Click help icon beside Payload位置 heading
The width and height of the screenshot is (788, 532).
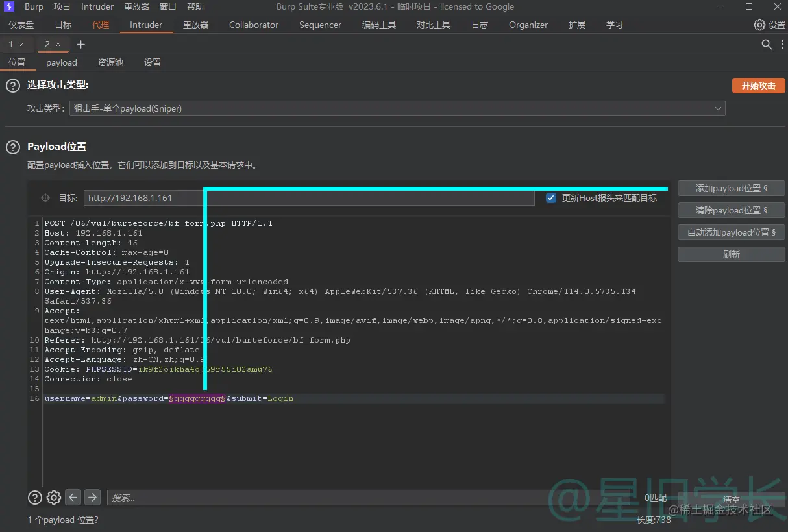pyautogui.click(x=13, y=147)
